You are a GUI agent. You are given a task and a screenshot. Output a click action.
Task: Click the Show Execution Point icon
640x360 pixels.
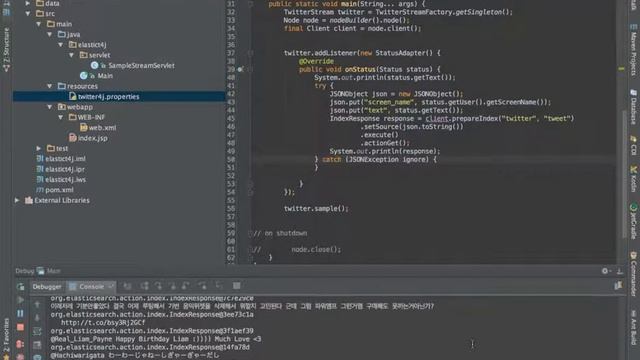click(x=127, y=286)
